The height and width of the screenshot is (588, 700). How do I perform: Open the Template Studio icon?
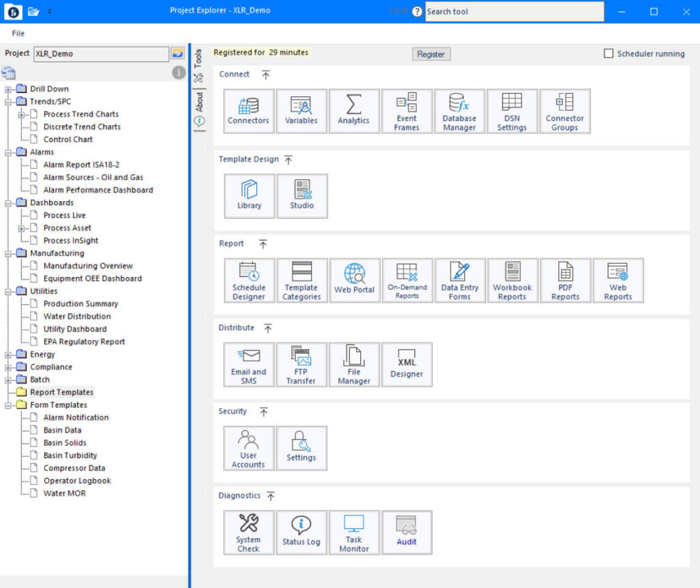[x=301, y=196]
